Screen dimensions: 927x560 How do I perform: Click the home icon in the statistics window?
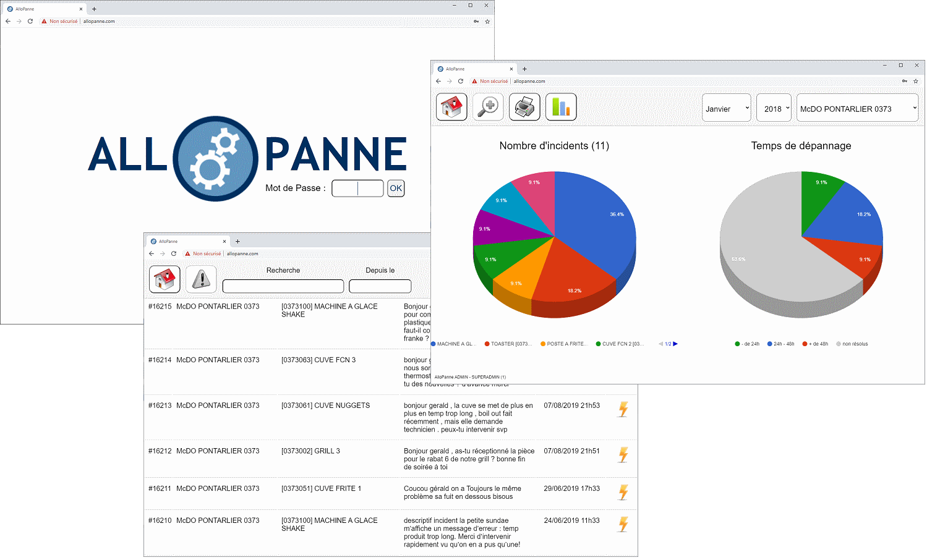[451, 107]
